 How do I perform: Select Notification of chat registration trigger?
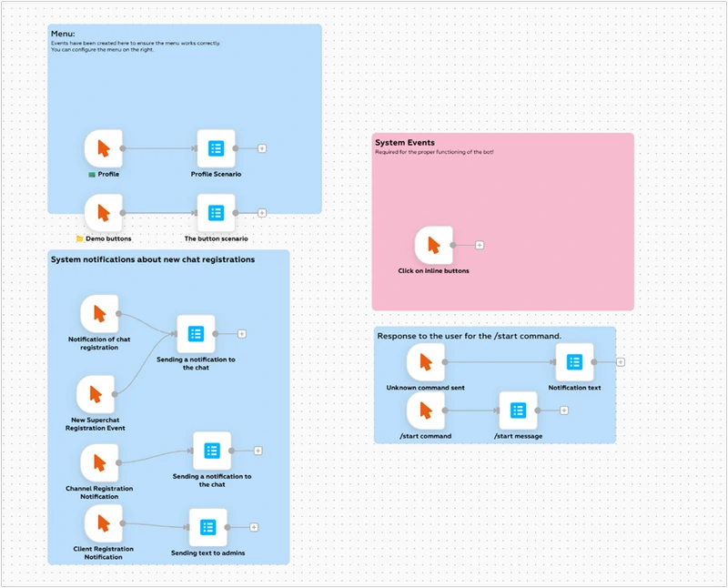tap(99, 314)
